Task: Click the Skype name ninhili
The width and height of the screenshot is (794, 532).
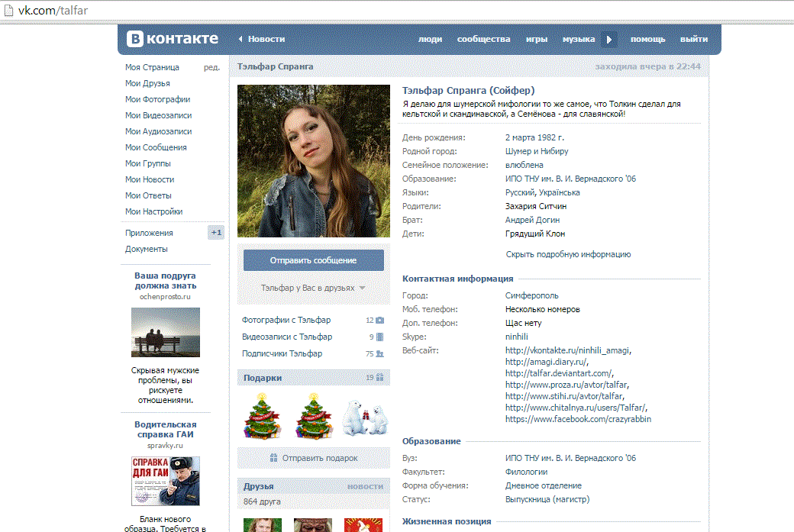Action: 517,337
